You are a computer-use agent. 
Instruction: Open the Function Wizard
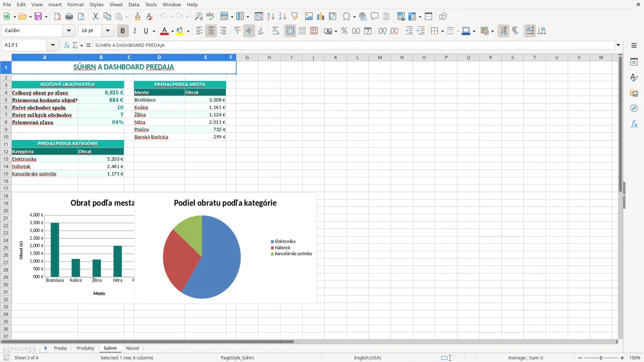click(67, 45)
